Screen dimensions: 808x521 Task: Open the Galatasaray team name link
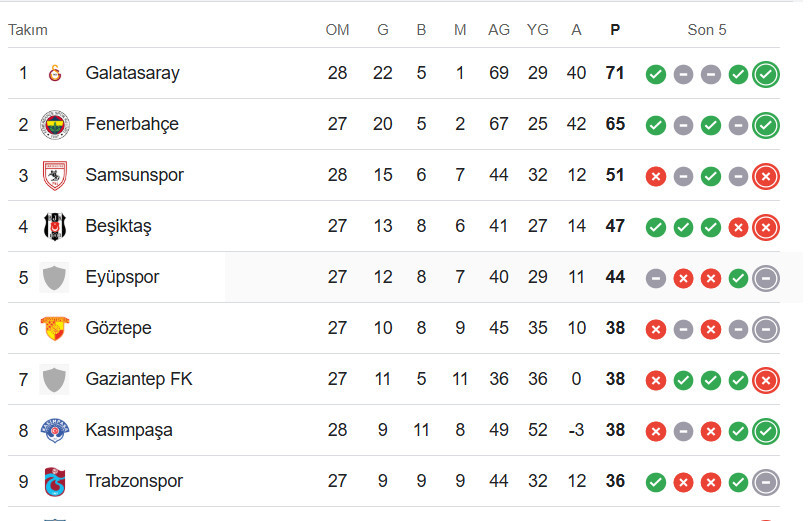click(x=132, y=73)
